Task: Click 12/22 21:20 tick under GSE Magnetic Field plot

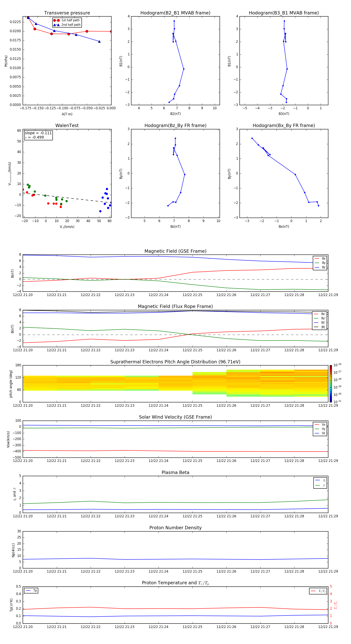Action: click(23, 295)
